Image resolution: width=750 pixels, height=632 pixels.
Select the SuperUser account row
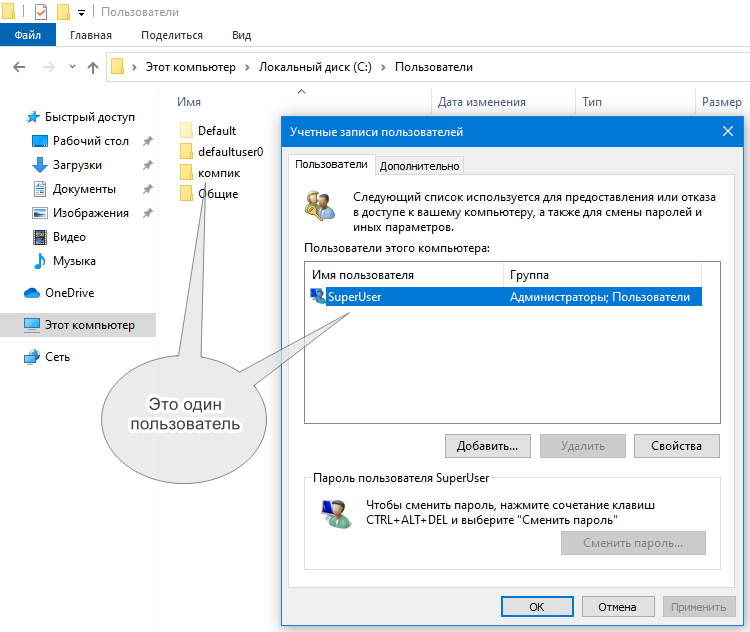pyautogui.click(x=506, y=297)
